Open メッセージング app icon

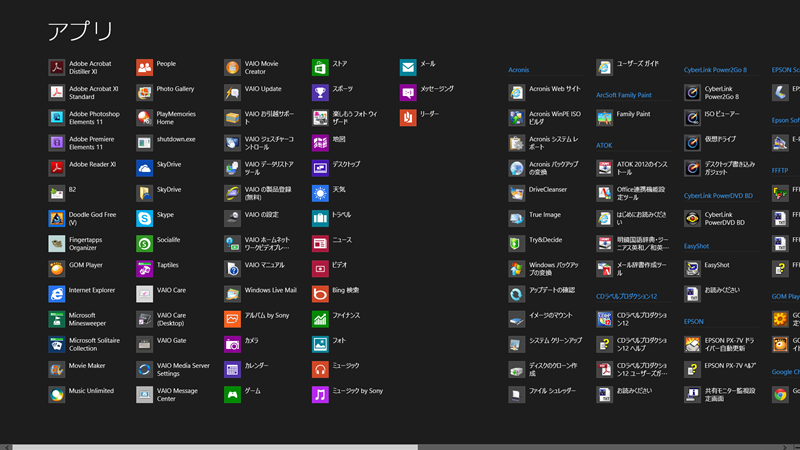point(408,92)
